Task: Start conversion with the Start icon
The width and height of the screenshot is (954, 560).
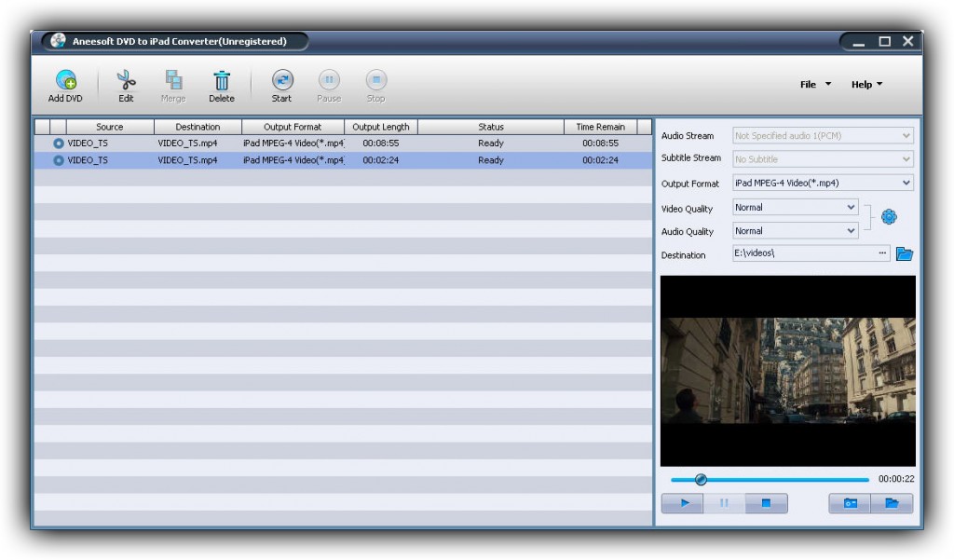Action: pyautogui.click(x=282, y=80)
